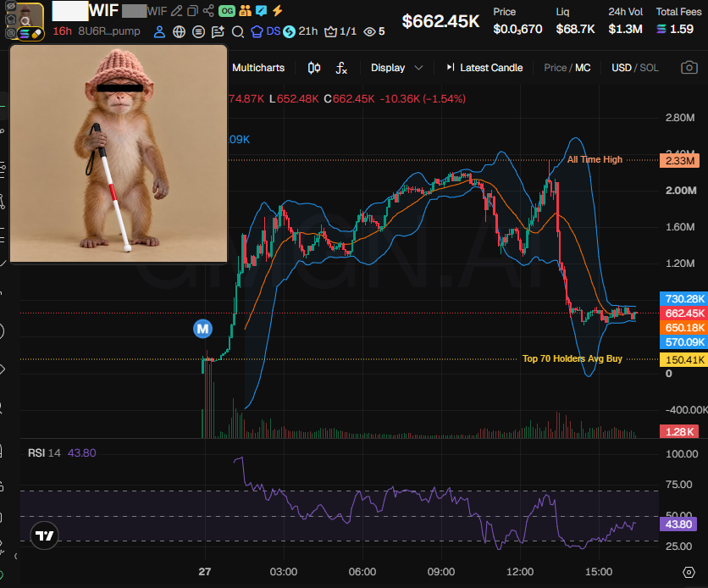Click the 662.45K red price tag

(x=683, y=313)
